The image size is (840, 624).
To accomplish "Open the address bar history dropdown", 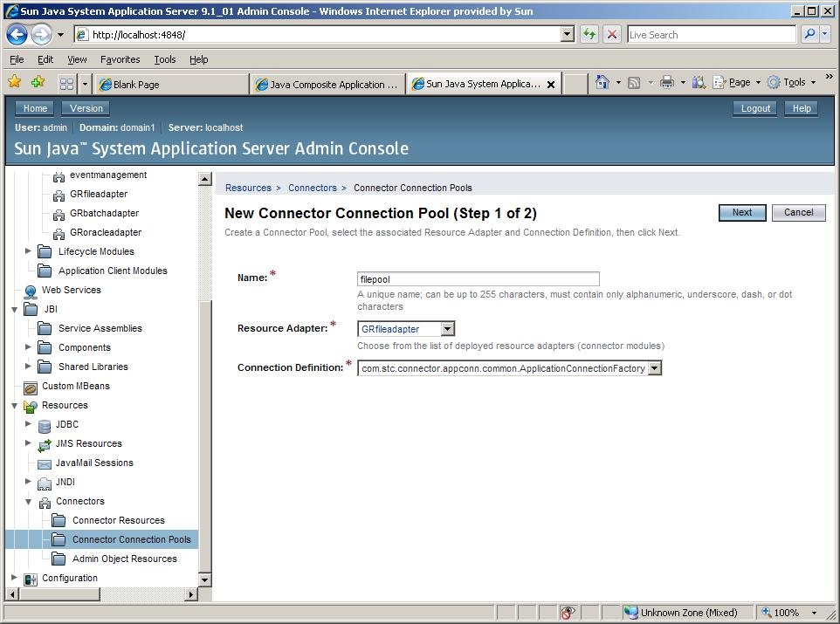I will coord(568,34).
